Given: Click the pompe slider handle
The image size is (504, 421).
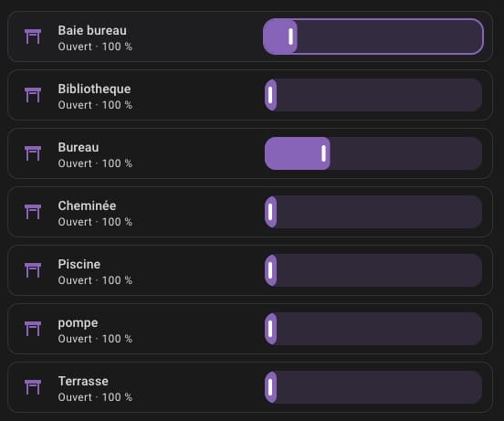Looking at the screenshot, I should click(270, 329).
